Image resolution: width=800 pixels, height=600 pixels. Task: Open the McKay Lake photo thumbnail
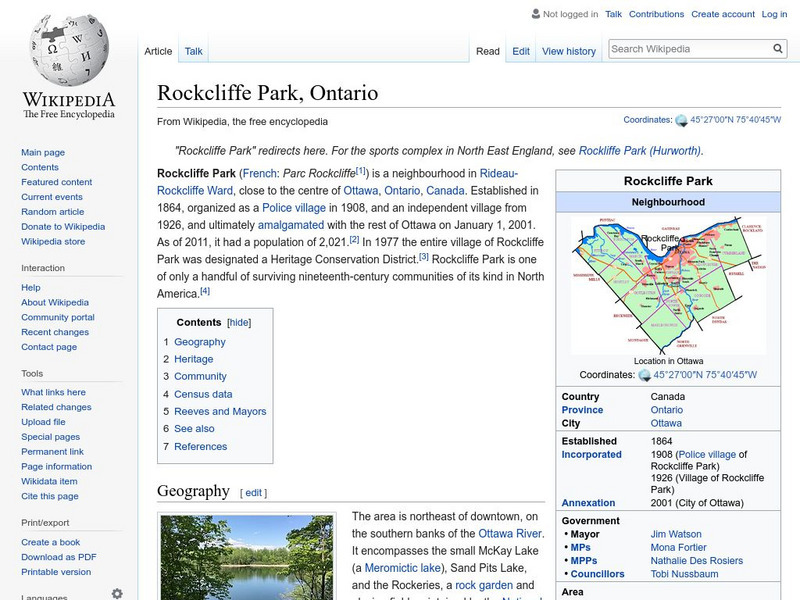[x=247, y=557]
